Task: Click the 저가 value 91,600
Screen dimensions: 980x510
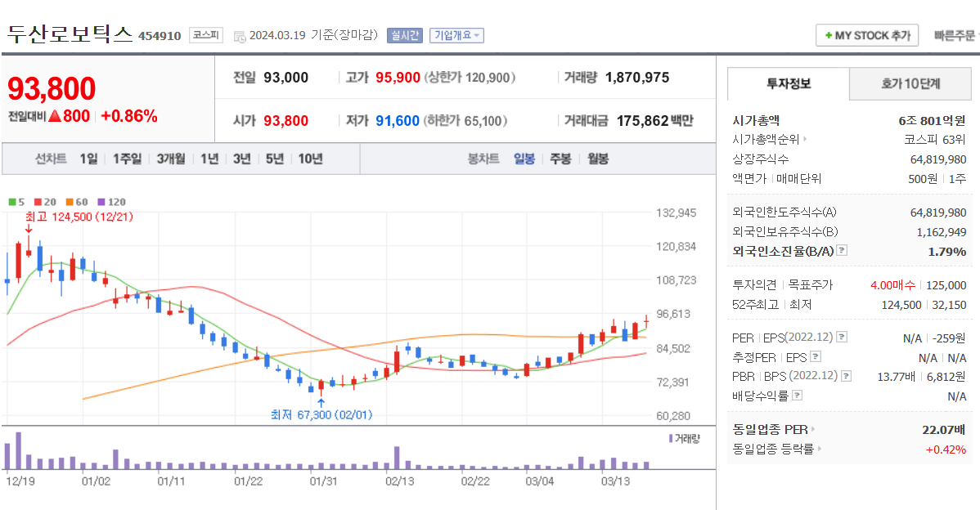Action: 398,120
